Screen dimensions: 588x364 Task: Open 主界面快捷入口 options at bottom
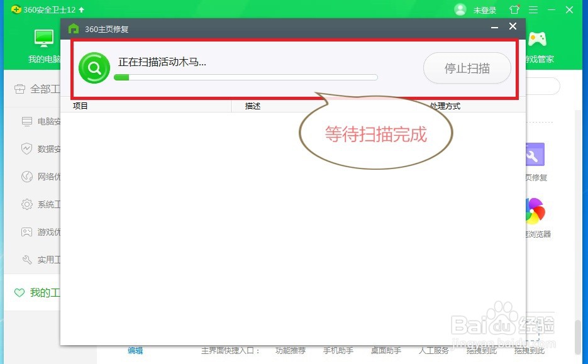tap(230, 351)
